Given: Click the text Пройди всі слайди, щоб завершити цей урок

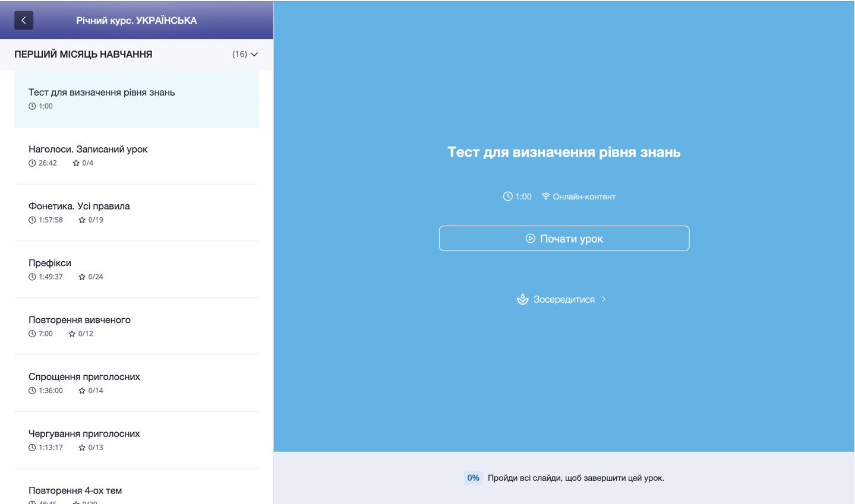Looking at the screenshot, I should [576, 478].
